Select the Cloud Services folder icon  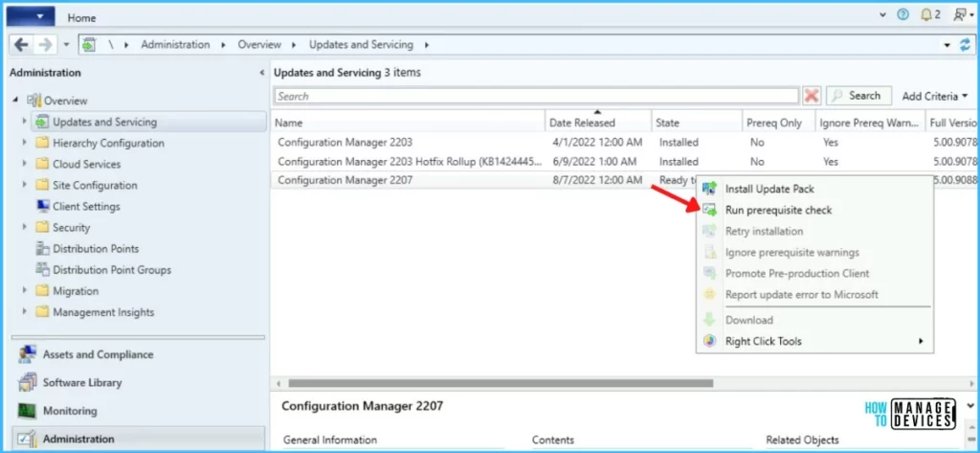click(42, 165)
